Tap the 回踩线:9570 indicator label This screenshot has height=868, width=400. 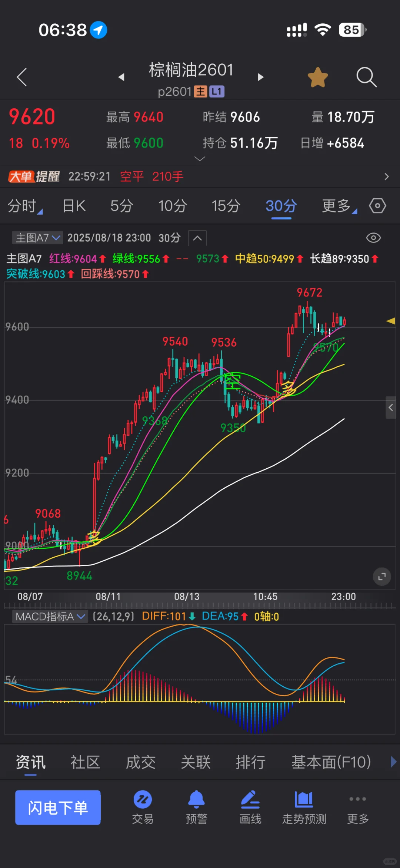pyautogui.click(x=115, y=274)
